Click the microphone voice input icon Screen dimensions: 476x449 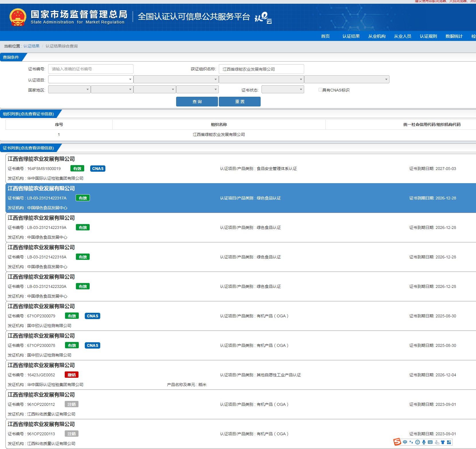[x=424, y=442]
